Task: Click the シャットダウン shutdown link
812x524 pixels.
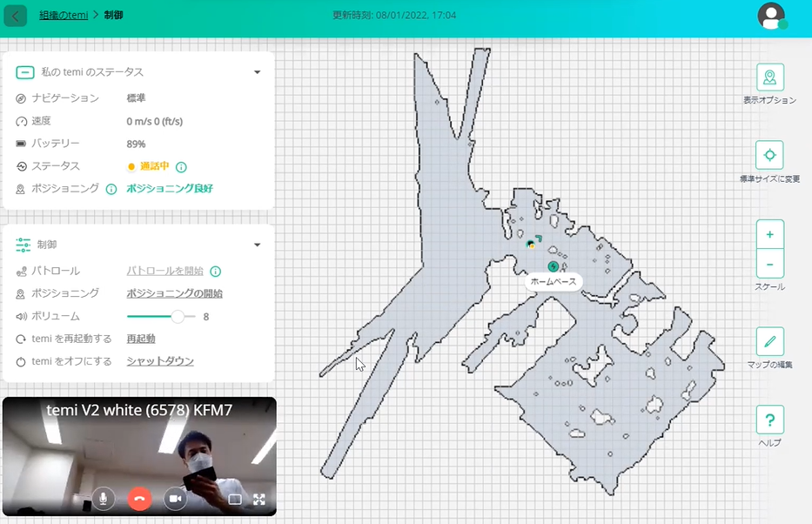Action: (x=160, y=361)
